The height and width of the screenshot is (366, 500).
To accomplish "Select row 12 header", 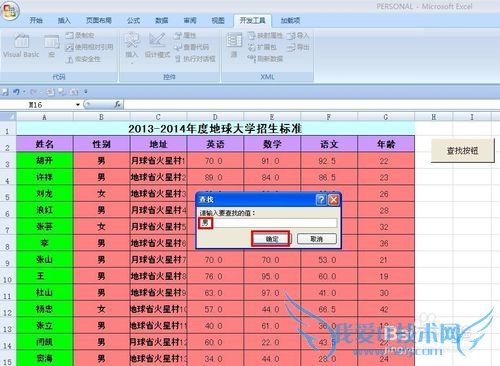I will click(x=8, y=310).
